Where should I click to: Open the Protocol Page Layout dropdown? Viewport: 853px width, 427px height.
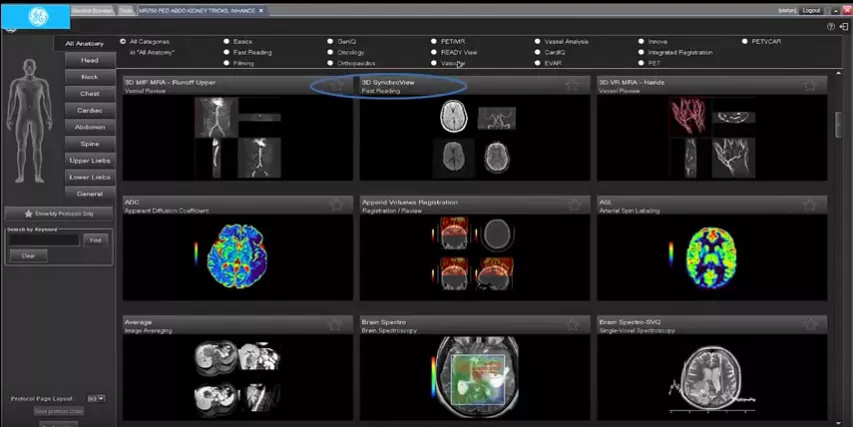pos(97,399)
